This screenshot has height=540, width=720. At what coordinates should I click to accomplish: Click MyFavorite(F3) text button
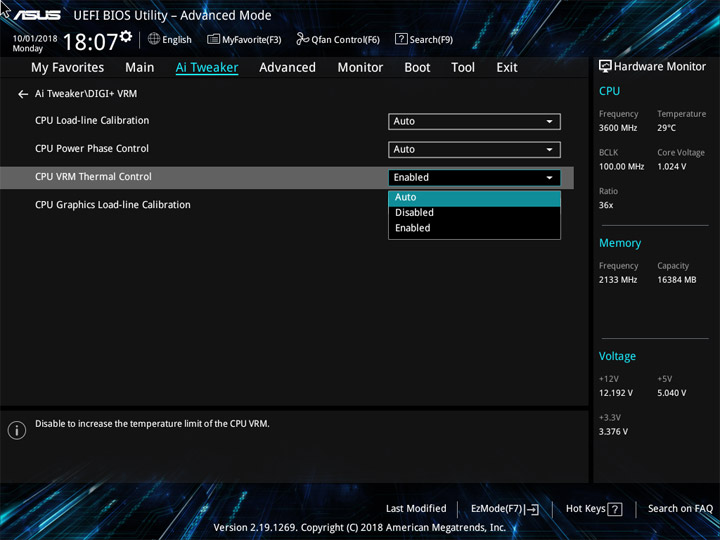[252, 40]
